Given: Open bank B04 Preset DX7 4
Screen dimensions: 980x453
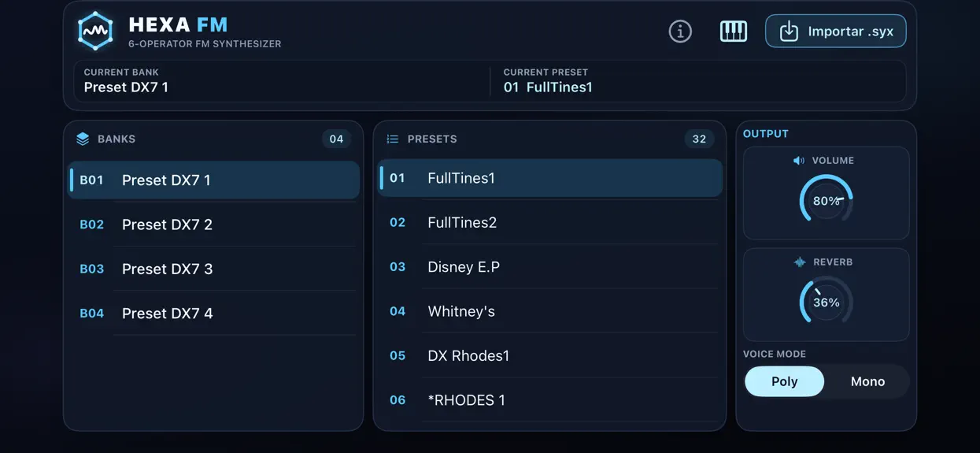Looking at the screenshot, I should click(x=213, y=313).
